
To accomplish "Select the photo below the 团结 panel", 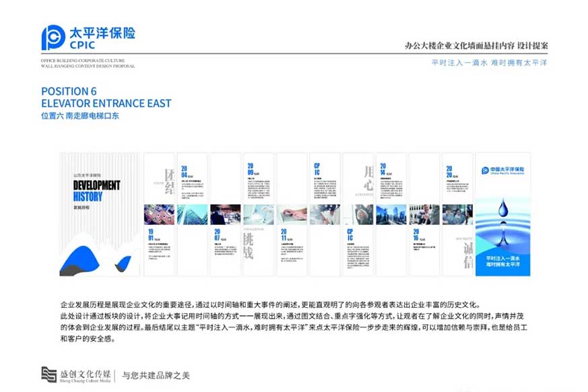I will (x=159, y=214).
